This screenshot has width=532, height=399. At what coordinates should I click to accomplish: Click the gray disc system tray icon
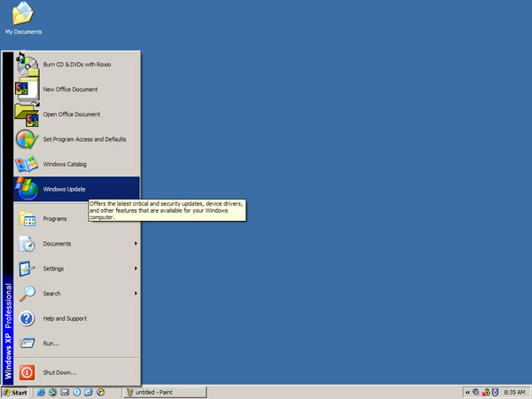coord(476,392)
